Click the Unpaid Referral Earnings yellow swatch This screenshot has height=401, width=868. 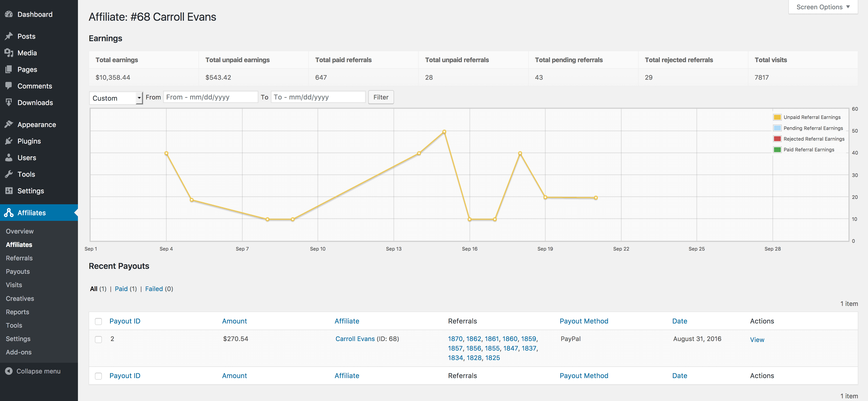pos(777,117)
